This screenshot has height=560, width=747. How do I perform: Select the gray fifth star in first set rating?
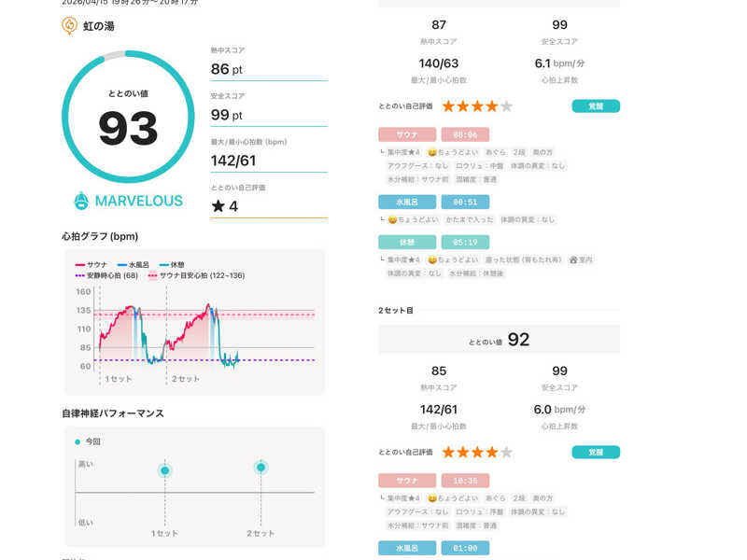pyautogui.click(x=506, y=106)
